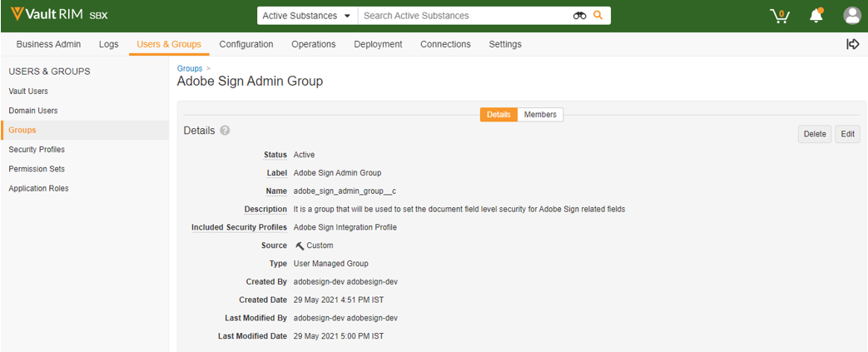
Task: Open the Configuration menu tab
Action: (246, 44)
